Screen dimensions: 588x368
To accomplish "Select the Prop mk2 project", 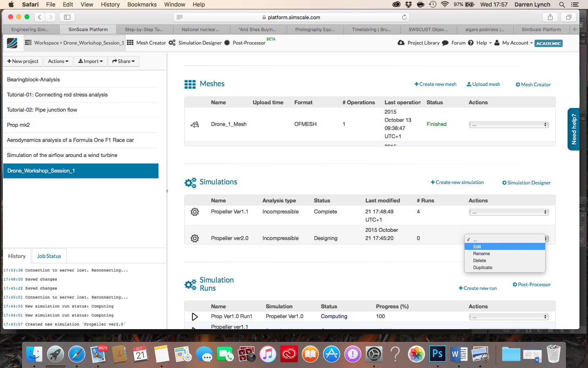I will coord(80,125).
